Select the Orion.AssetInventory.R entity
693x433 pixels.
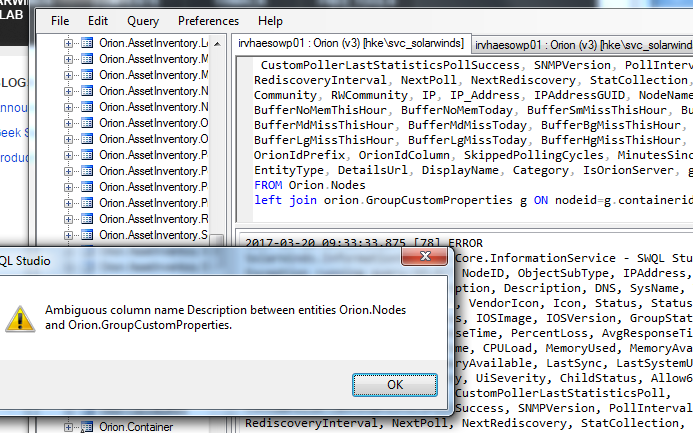153,219
